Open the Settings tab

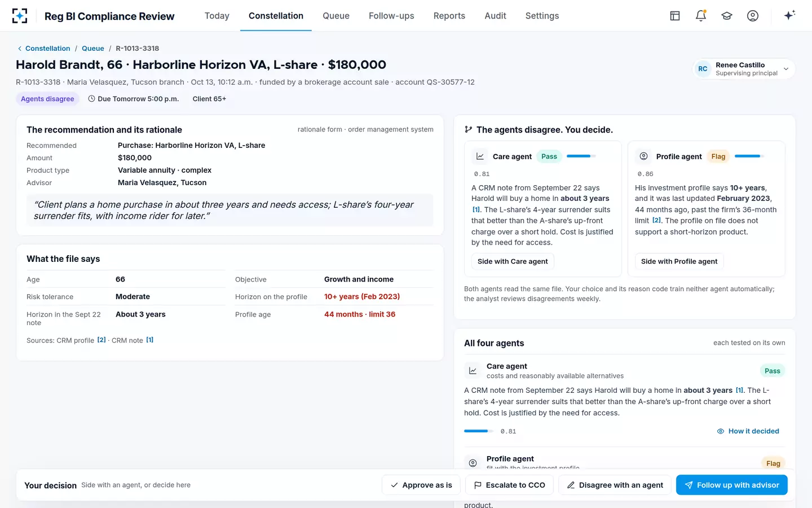click(542, 16)
